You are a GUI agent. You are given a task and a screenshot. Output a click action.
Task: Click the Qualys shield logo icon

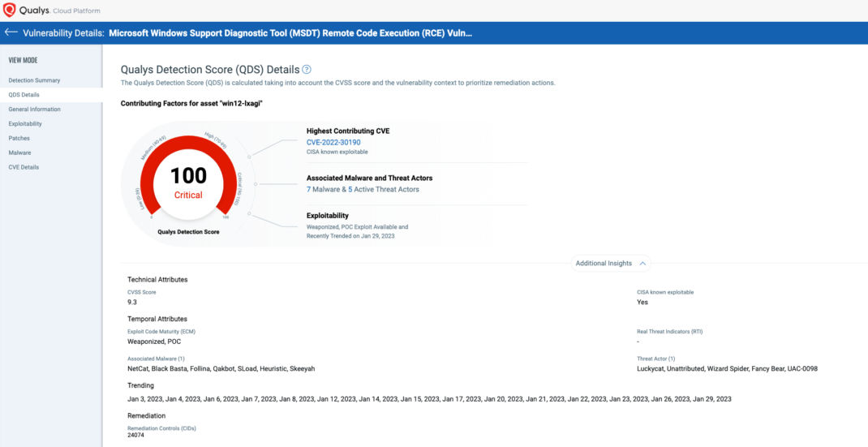point(10,10)
